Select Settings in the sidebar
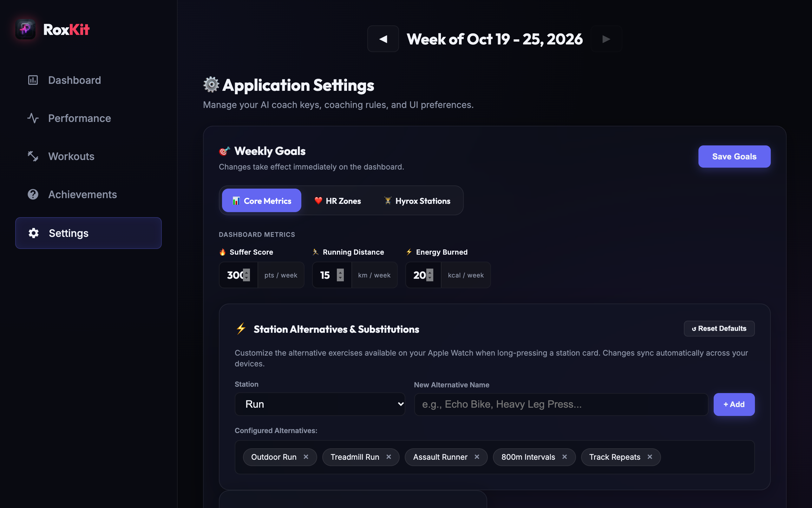The image size is (812, 508). pos(88,233)
